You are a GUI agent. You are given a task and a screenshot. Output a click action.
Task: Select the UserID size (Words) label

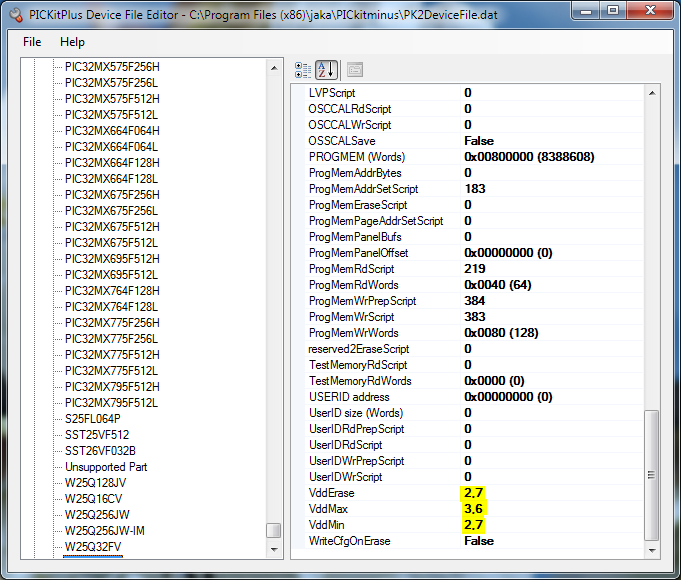[x=356, y=413]
